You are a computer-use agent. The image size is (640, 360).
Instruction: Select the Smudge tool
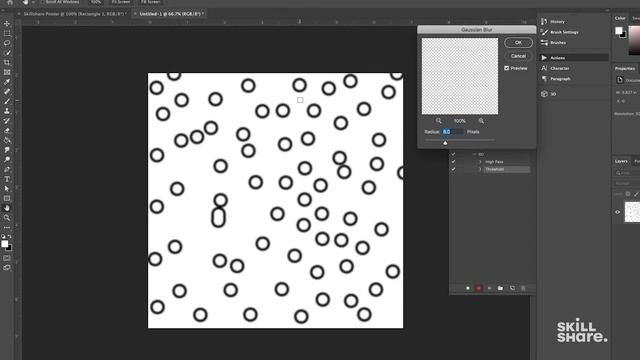tap(7, 150)
